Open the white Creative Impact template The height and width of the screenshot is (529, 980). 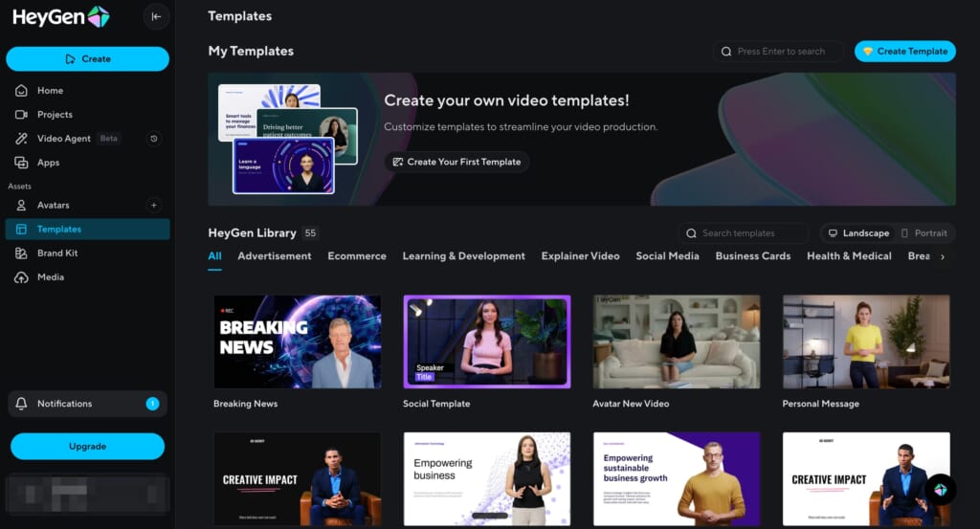pos(866,479)
